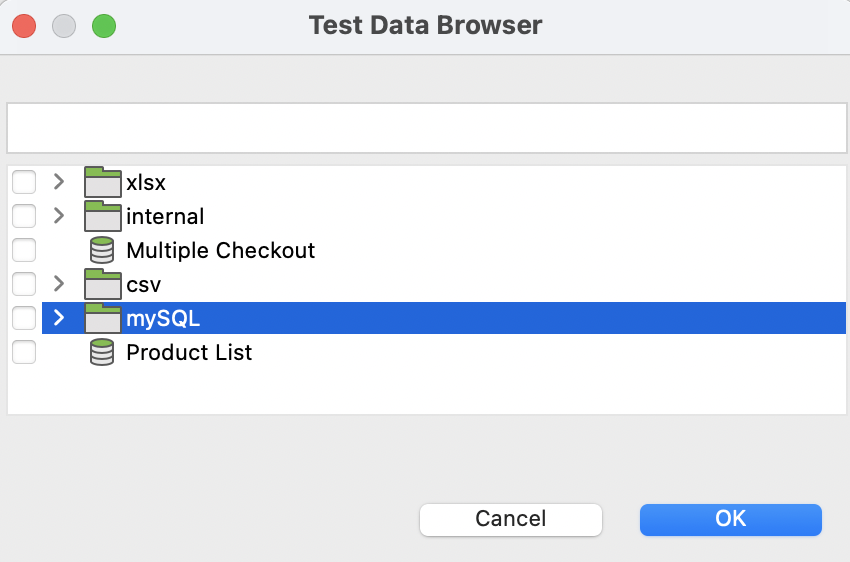Click the Multiple Checkout database icon
Screen dimensions: 850x562
click(102, 250)
